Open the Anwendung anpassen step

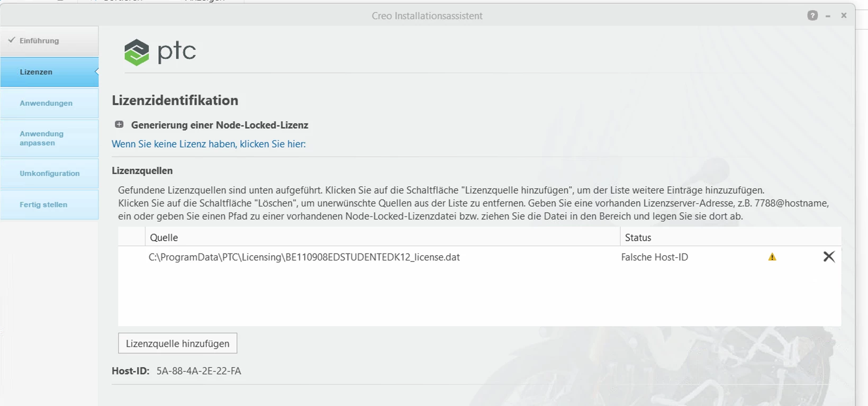click(49, 138)
